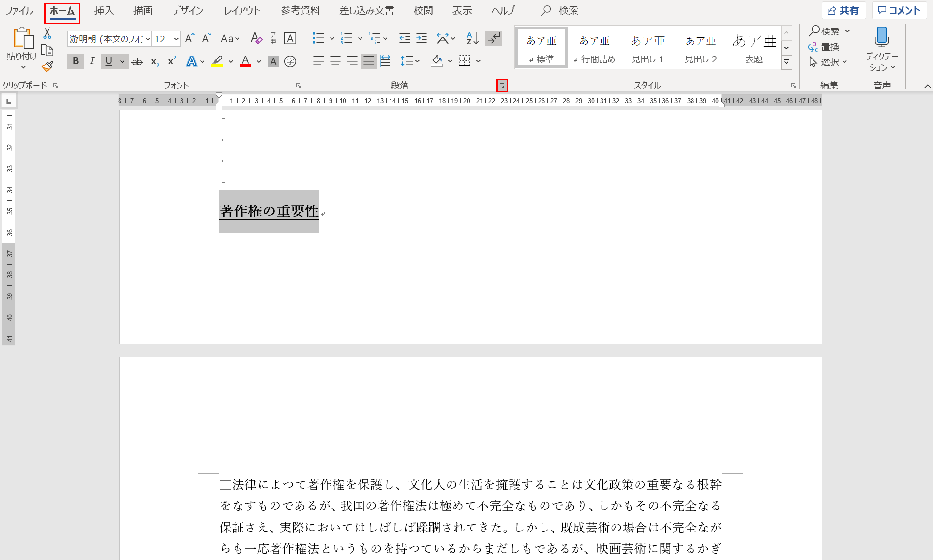Viewport: 933px width, 560px height.
Task: Open the font name dropdown
Action: [x=148, y=39]
